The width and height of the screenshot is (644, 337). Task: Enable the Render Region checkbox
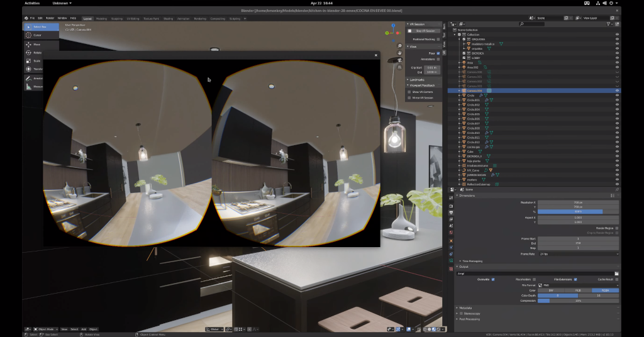pyautogui.click(x=617, y=228)
